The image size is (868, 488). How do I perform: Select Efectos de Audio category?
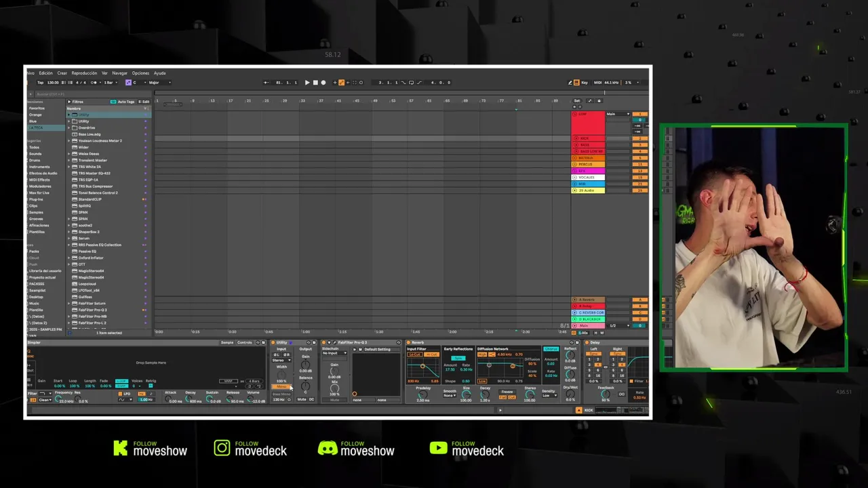(x=43, y=174)
